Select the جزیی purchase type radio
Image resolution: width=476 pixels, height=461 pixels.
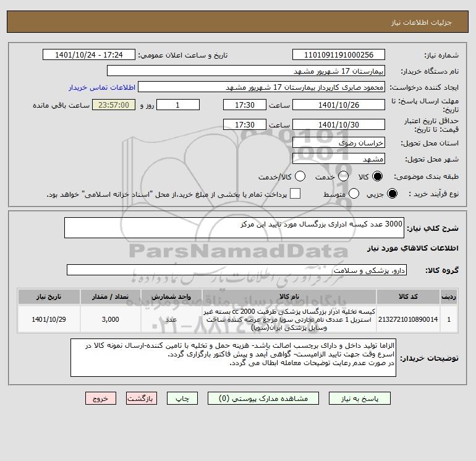pyautogui.click(x=392, y=194)
